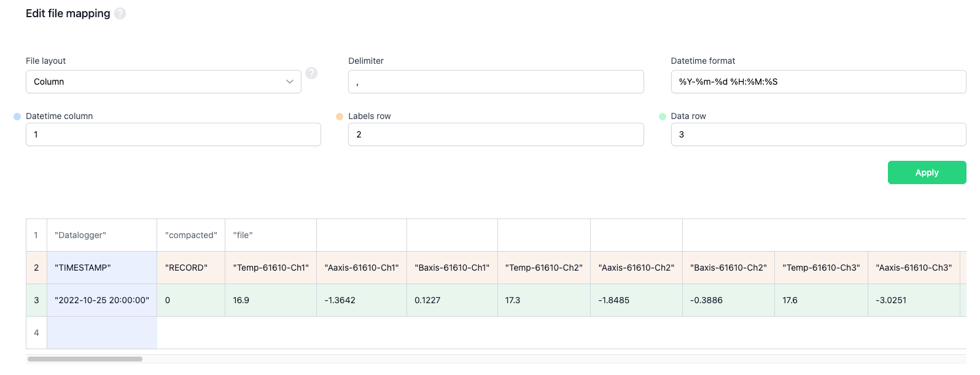This screenshot has width=980, height=375.
Task: Click the "2022-10-25 20:00:00" datetime cell
Action: pos(102,300)
